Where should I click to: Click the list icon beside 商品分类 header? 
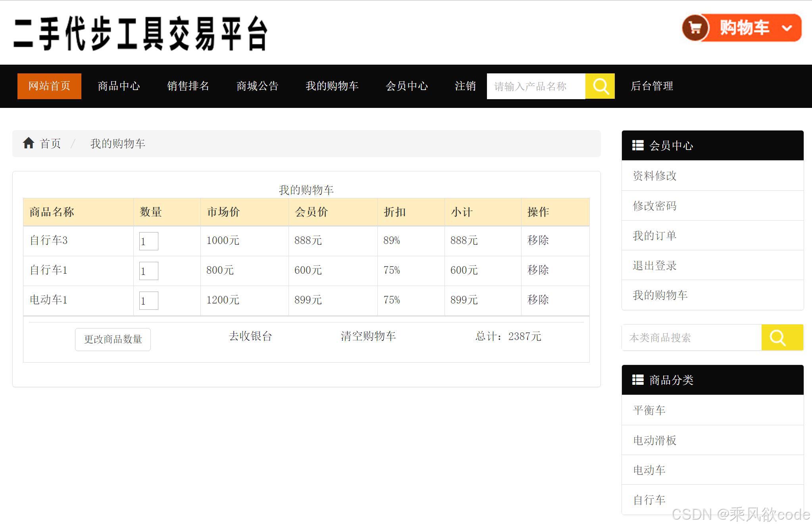(638, 380)
